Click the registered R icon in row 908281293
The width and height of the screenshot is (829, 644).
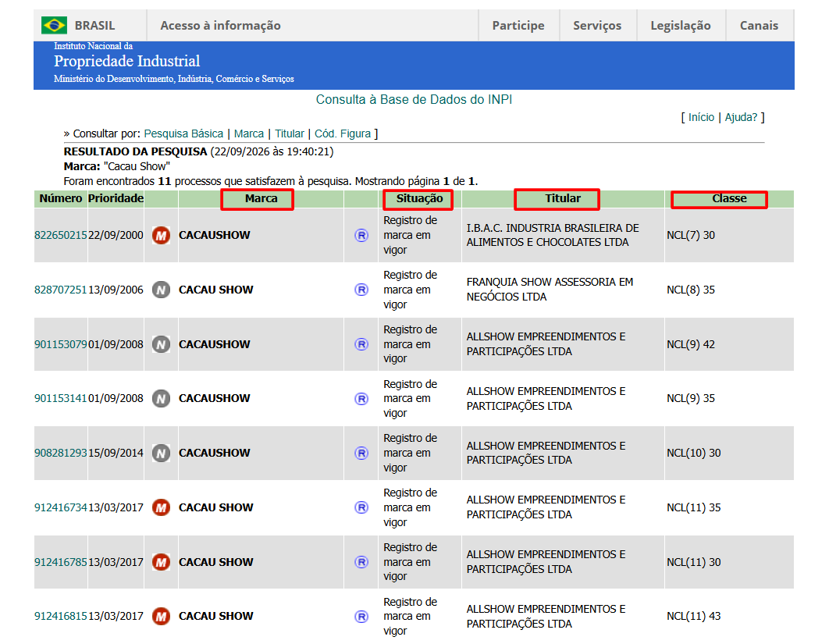point(361,453)
